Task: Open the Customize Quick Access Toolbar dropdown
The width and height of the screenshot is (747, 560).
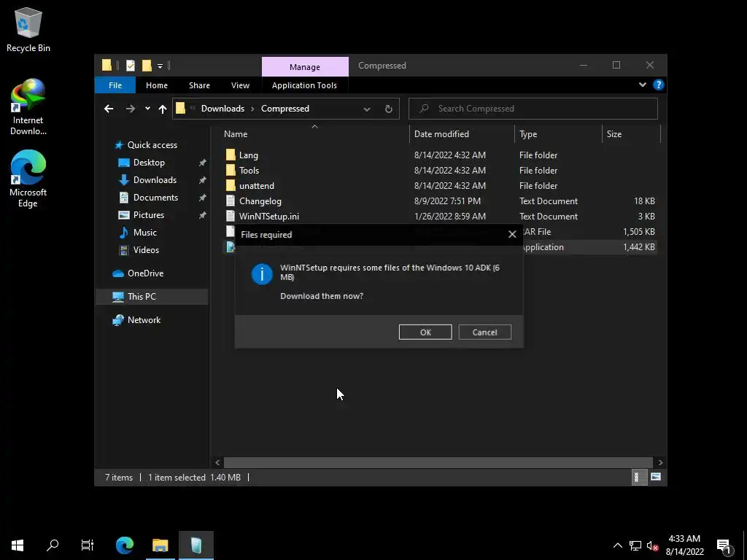Action: pos(160,66)
